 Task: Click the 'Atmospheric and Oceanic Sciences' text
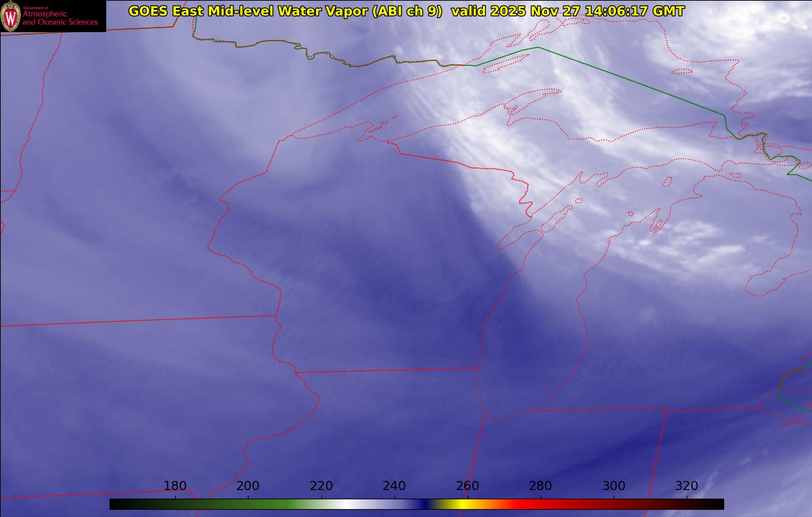60,18
